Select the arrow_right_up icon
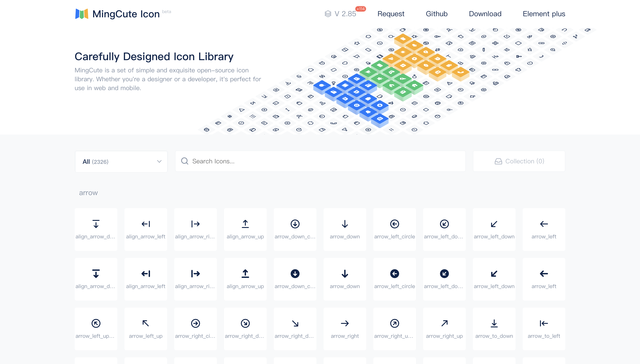The width and height of the screenshot is (640, 364). [444, 329]
